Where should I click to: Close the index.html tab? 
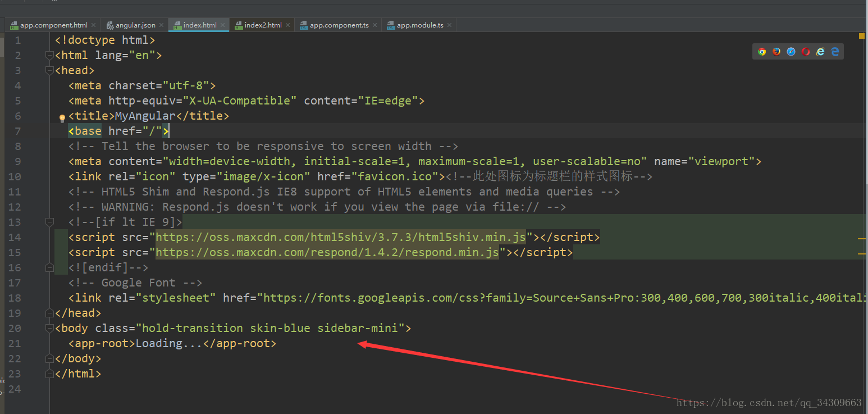[223, 25]
